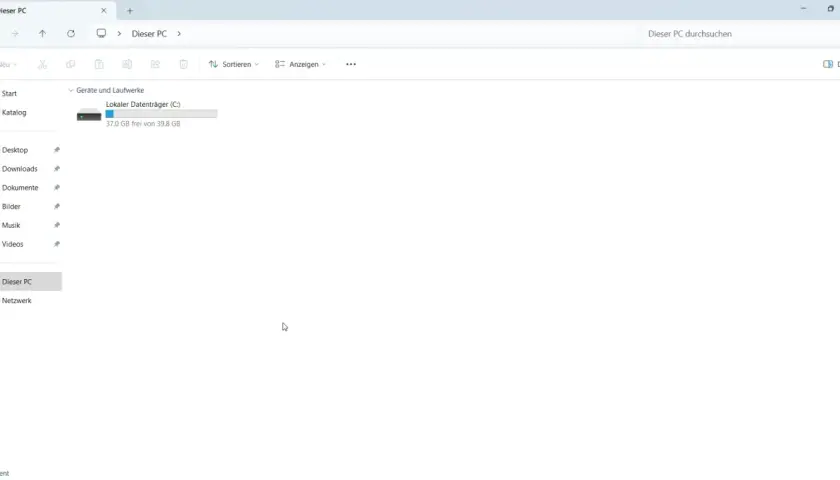Image resolution: width=840 pixels, height=480 pixels.
Task: Close the Dieser PC tab
Action: (104, 11)
